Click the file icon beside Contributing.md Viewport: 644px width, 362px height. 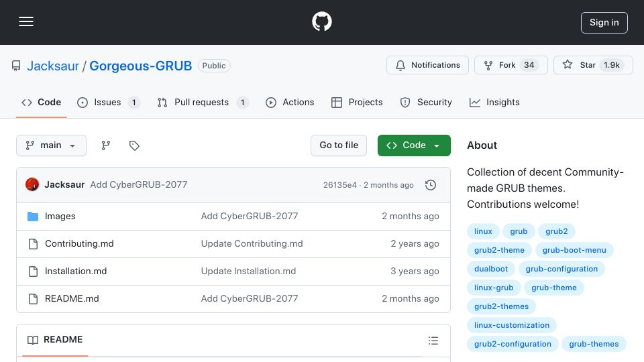pyautogui.click(x=33, y=244)
